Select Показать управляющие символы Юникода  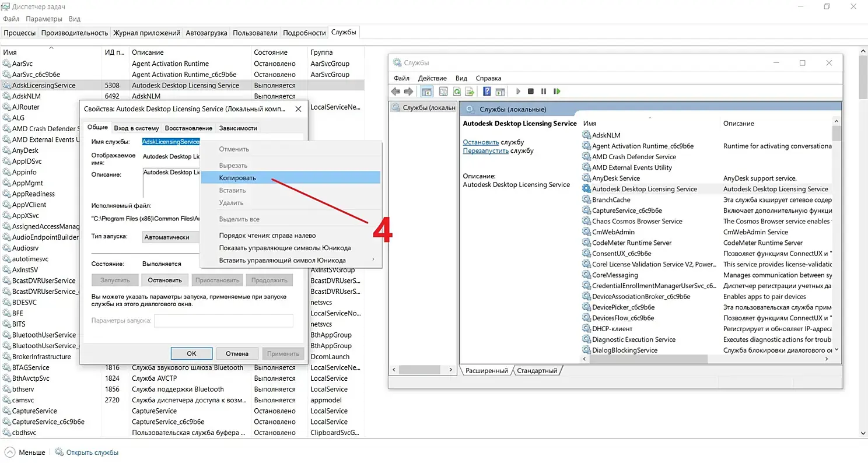click(290, 248)
